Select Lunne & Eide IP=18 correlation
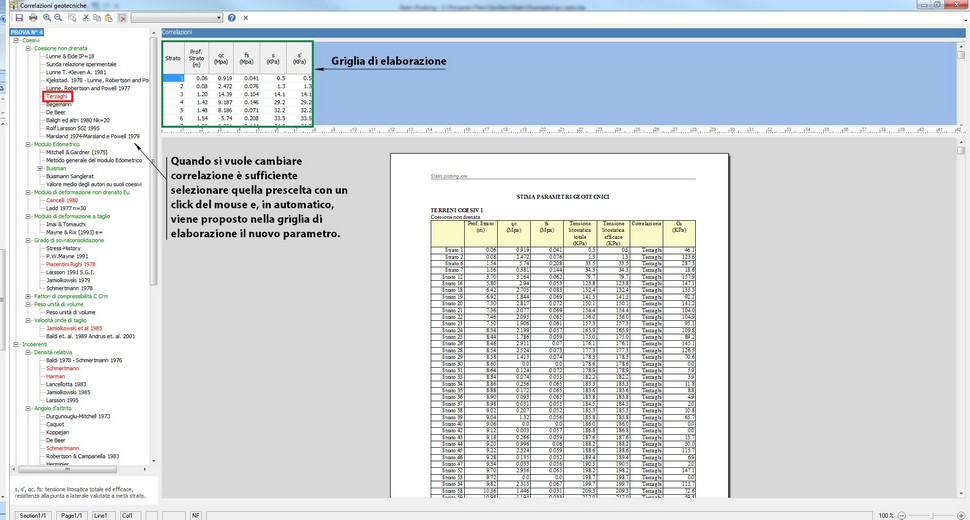 coord(70,56)
